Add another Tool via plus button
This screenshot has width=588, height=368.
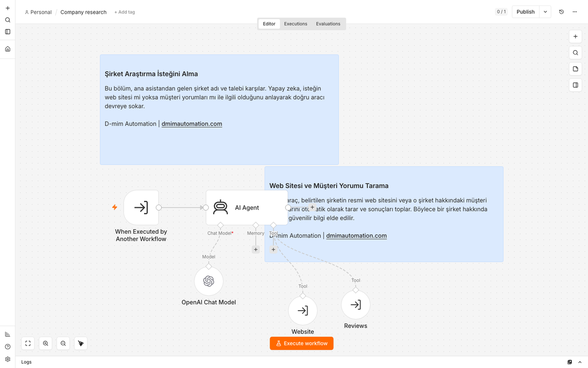point(273,249)
